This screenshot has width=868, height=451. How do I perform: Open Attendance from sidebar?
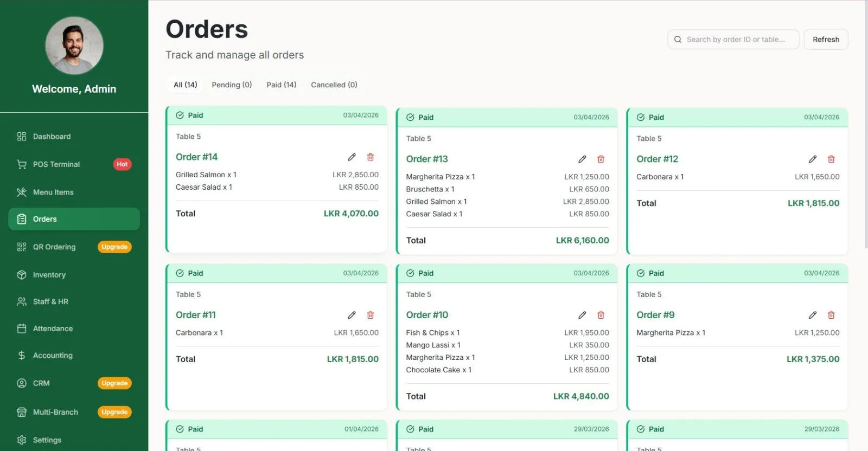74,328
